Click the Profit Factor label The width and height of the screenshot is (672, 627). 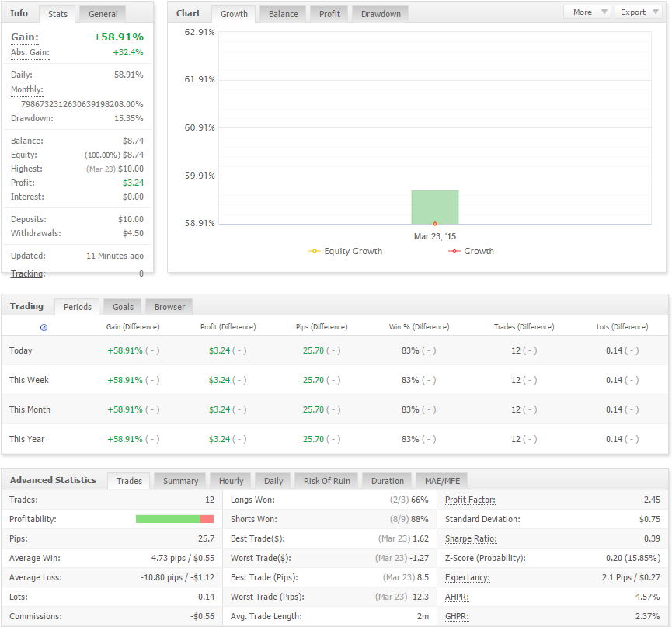click(470, 500)
